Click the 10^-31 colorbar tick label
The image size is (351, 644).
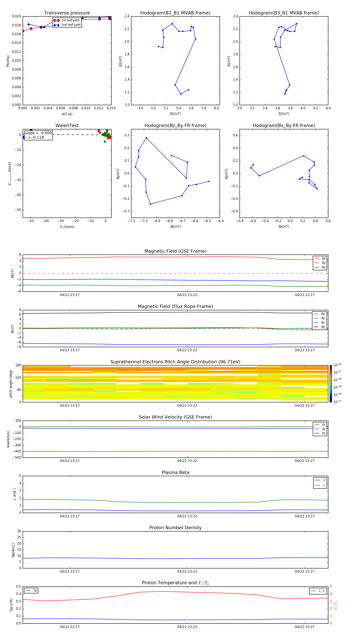pyautogui.click(x=337, y=402)
